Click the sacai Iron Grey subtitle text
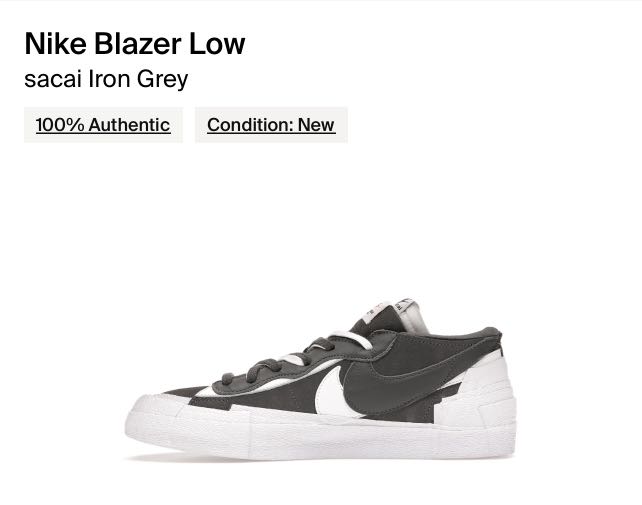This screenshot has height=505, width=642. click(106, 79)
